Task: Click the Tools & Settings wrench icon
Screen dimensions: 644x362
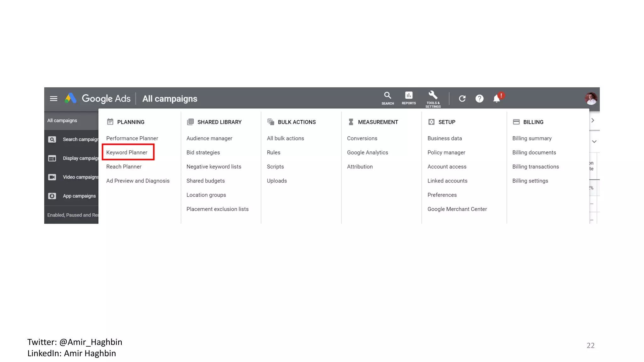Action: pyautogui.click(x=433, y=96)
